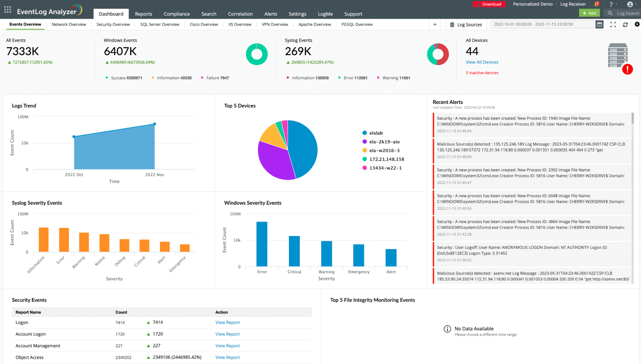The height and width of the screenshot is (364, 641).
Task: Click the Log Sources database icon
Action: pyautogui.click(x=452, y=25)
